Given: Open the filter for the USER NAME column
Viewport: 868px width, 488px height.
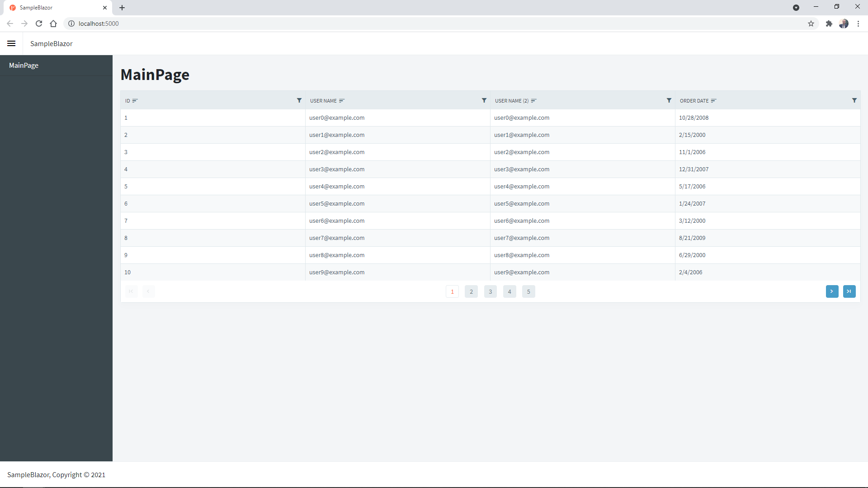Looking at the screenshot, I should click(x=484, y=100).
